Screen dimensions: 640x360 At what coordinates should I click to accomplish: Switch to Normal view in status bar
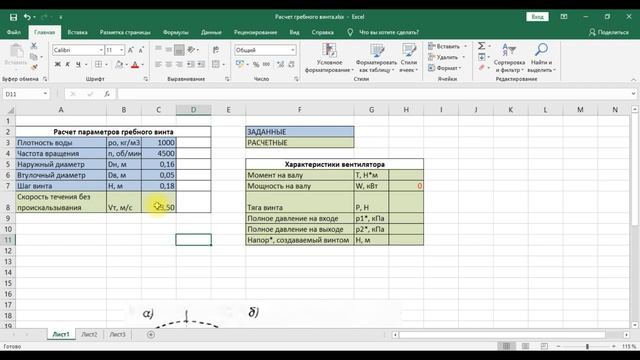pos(507,346)
